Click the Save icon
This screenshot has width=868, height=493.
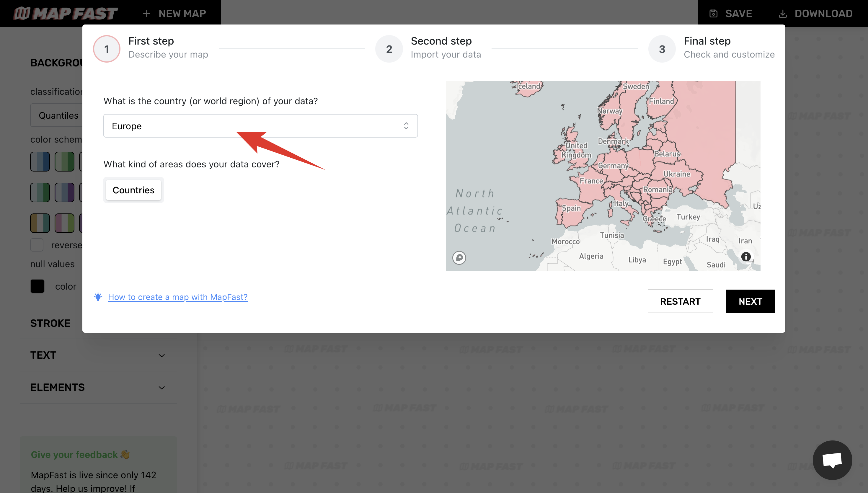pos(713,13)
